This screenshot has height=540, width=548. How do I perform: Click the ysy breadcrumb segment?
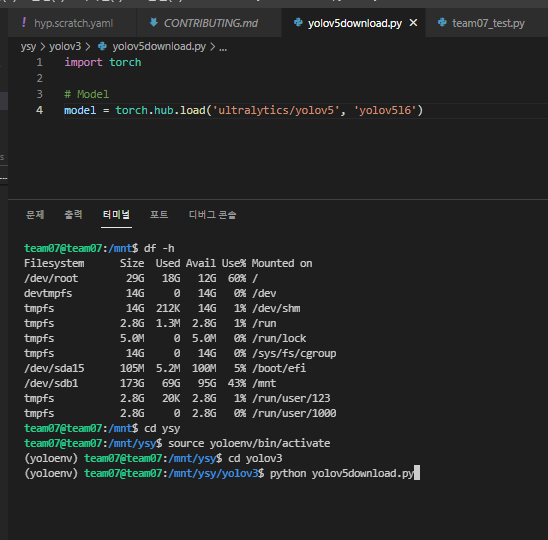click(x=28, y=46)
